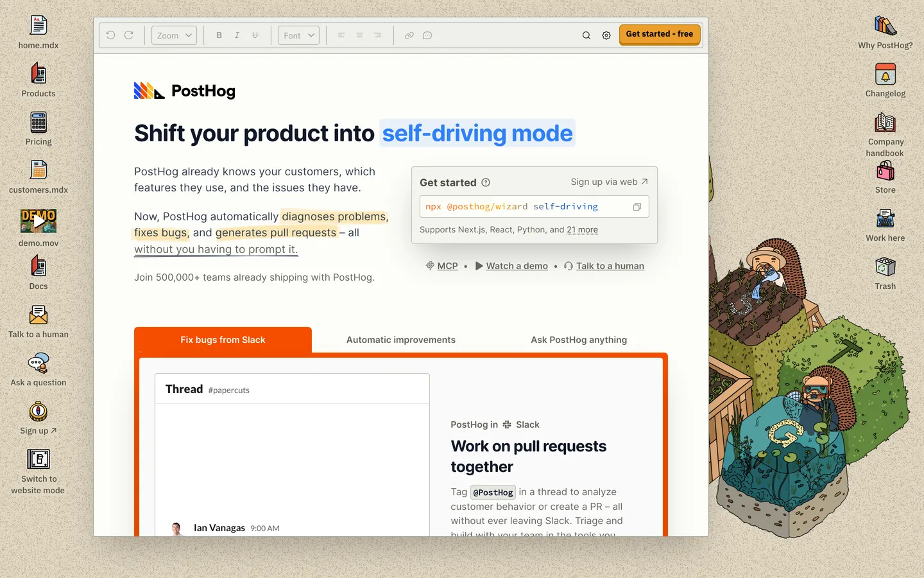Viewport: 924px width, 578px height.
Task: Click Sign up via web link
Action: (610, 182)
